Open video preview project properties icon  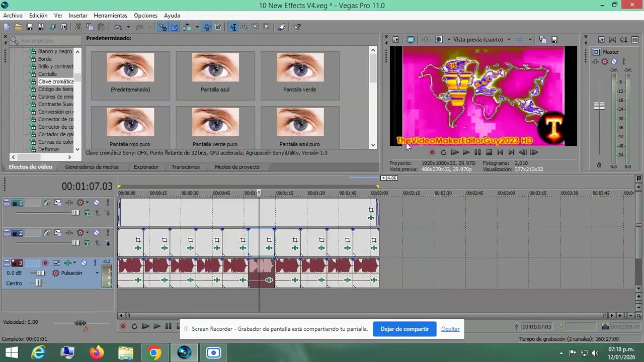pyautogui.click(x=396, y=40)
